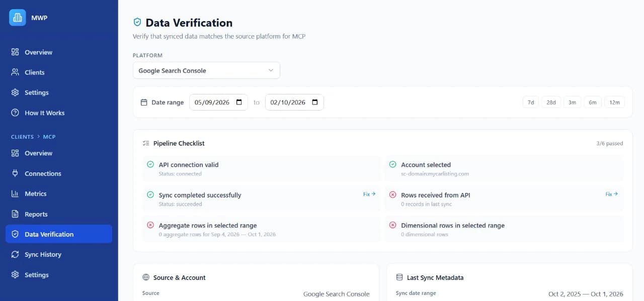Image resolution: width=644 pixels, height=301 pixels.
Task: Open the Google Search Console platform dropdown
Action: (x=206, y=70)
